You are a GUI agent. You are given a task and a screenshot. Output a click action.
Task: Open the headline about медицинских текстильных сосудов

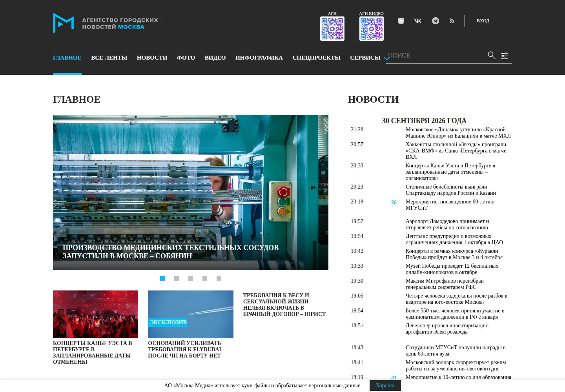coord(171,252)
